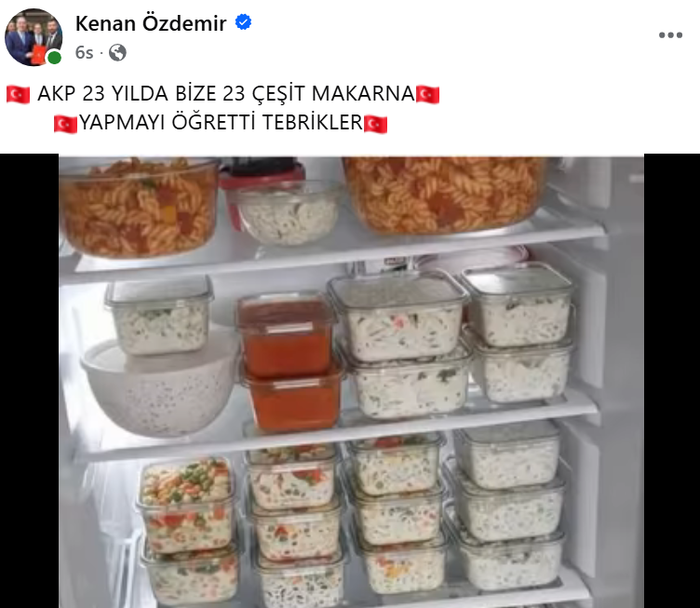Open Kenan Özdemir's profile picture

pos(34,37)
